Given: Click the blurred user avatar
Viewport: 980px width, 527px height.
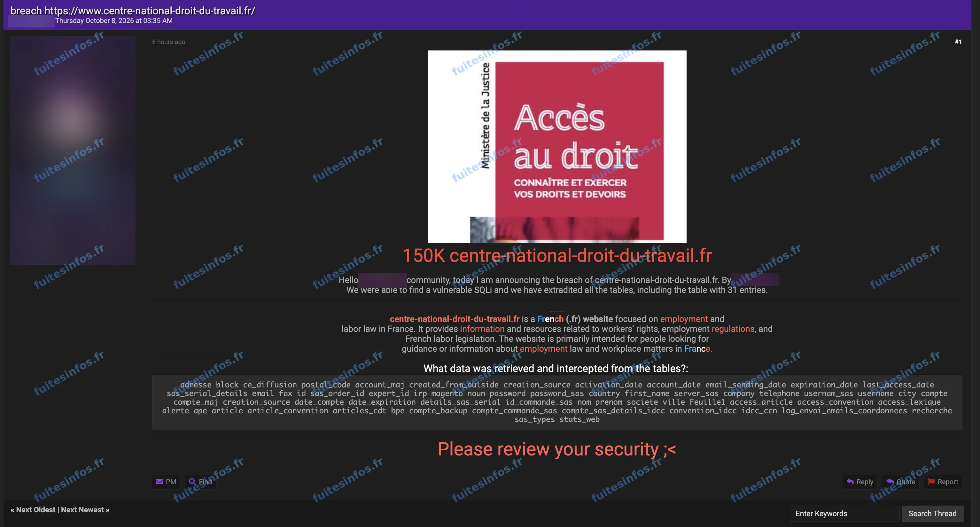Looking at the screenshot, I should (73, 150).
